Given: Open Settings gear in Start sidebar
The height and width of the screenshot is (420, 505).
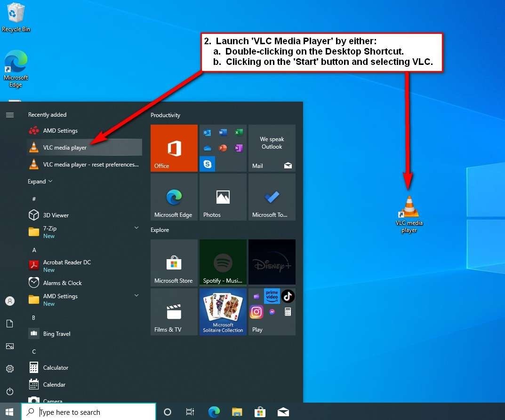Looking at the screenshot, I should (10, 369).
